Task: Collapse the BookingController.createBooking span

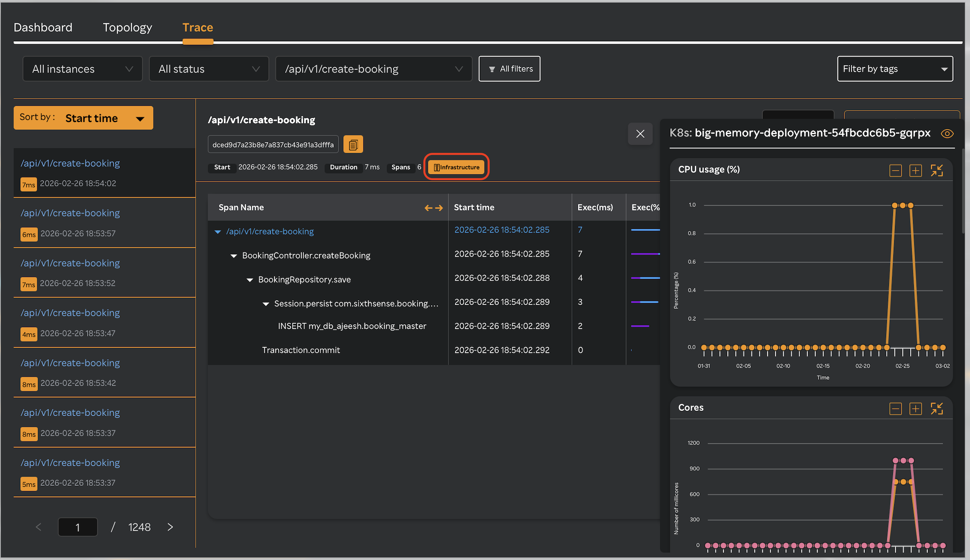Action: pos(234,256)
